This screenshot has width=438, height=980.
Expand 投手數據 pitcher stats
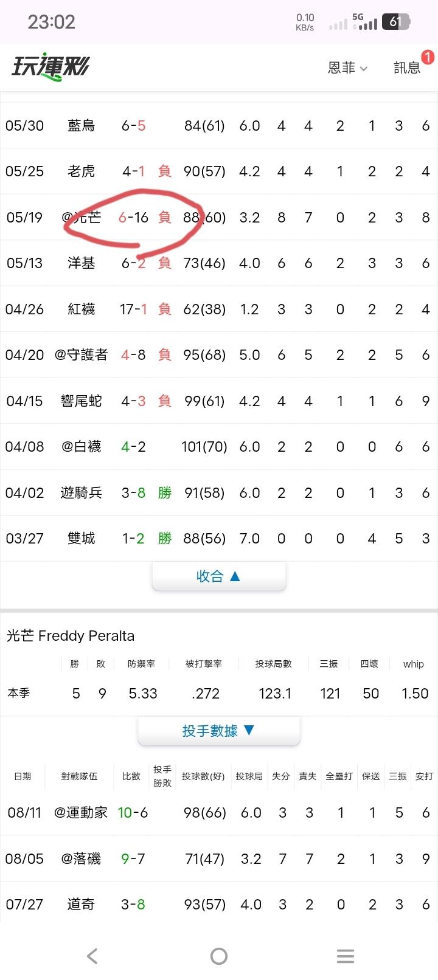[x=219, y=731]
